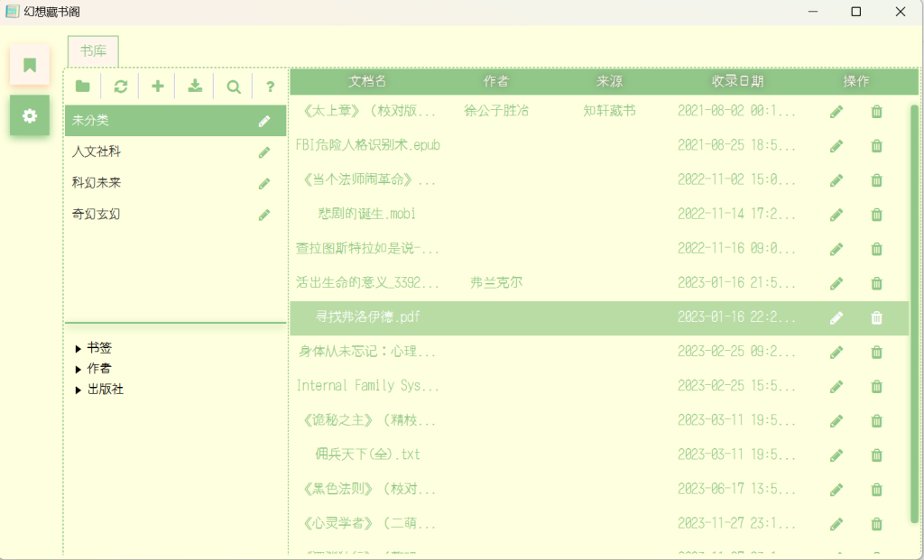Edit the 悲剧的诞生.mobi entry
Screen dimensions: 924x560
pyautogui.click(x=836, y=215)
